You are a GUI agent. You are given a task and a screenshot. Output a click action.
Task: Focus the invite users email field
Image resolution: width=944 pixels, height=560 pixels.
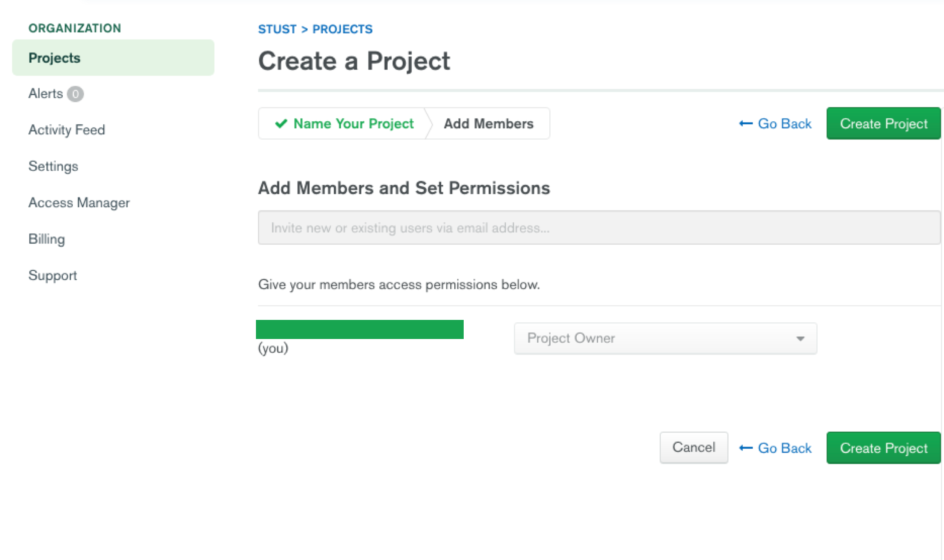pos(598,228)
